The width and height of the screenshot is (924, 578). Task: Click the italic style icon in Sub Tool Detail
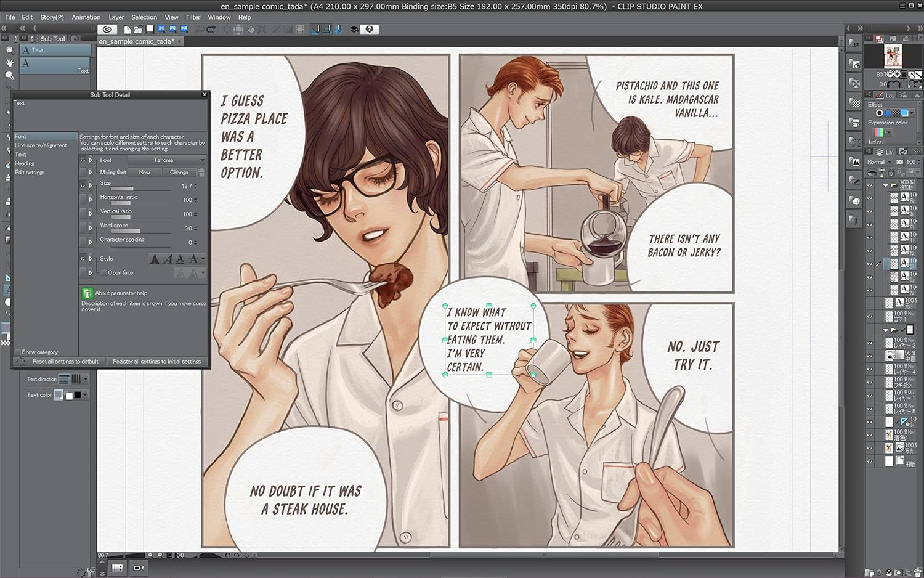click(x=168, y=259)
